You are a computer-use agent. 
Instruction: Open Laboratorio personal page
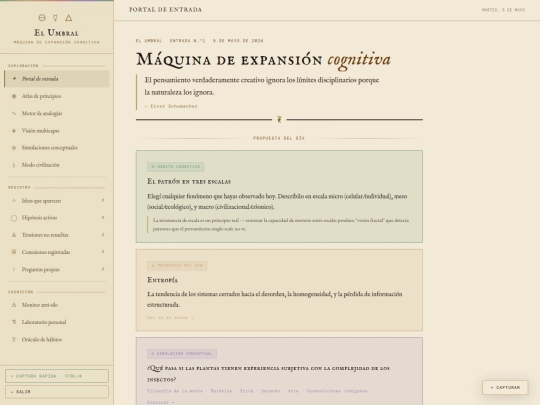click(x=57, y=322)
